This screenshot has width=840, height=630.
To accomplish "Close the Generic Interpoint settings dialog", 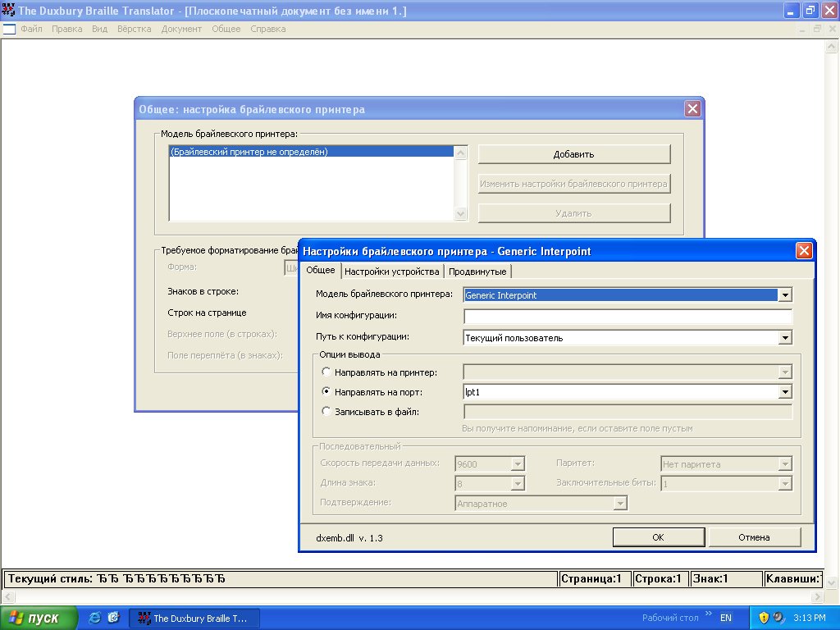I will pos(804,251).
